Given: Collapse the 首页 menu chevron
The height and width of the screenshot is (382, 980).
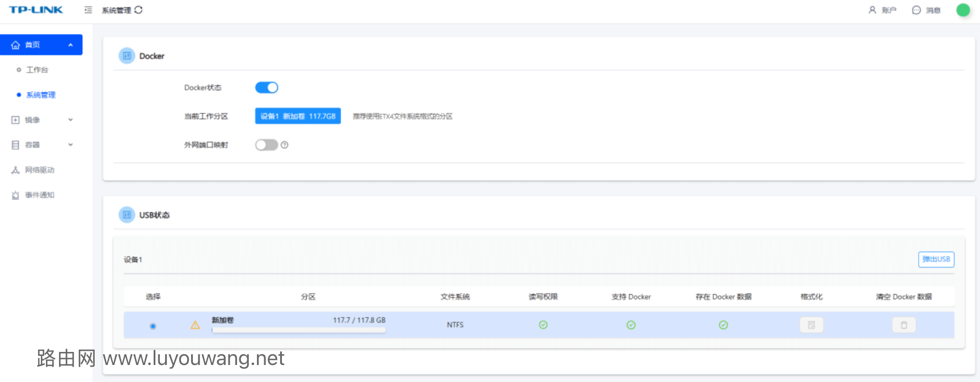Looking at the screenshot, I should (70, 45).
